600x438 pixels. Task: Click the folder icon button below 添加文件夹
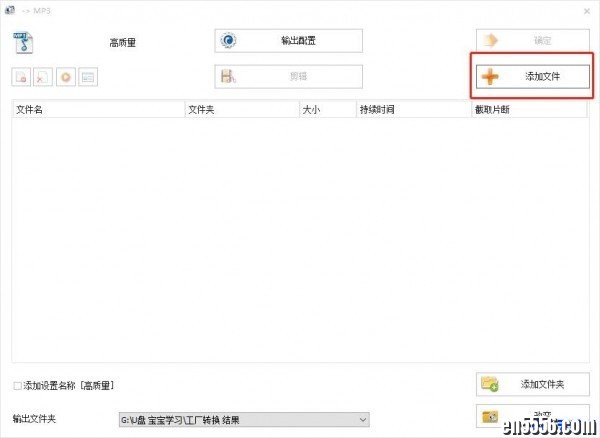(x=533, y=417)
